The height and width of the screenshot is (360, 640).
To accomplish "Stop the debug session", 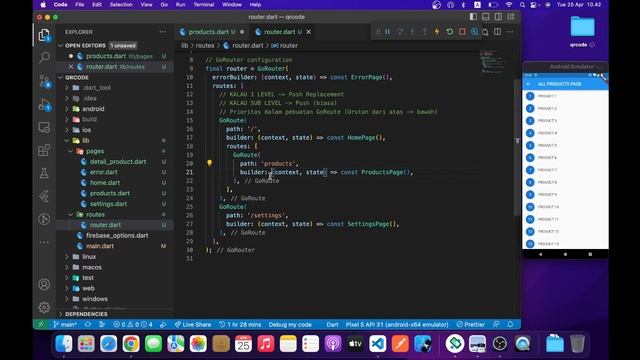I will tap(462, 31).
